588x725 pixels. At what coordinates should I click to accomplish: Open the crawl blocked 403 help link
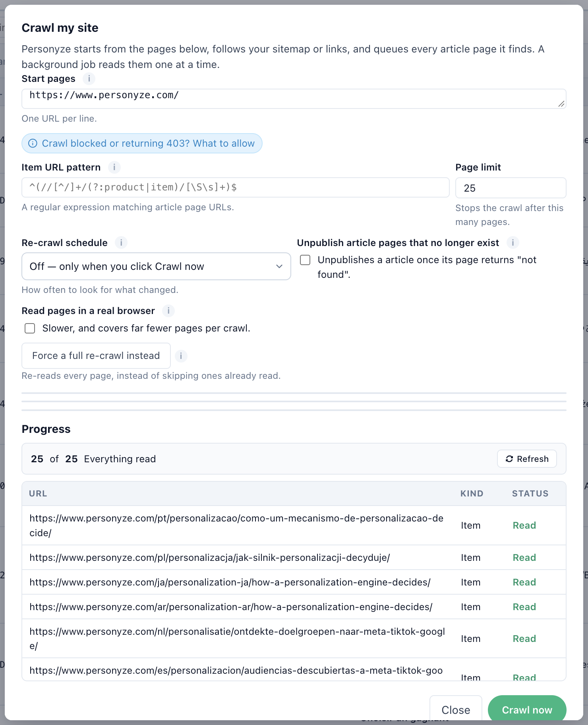(142, 143)
